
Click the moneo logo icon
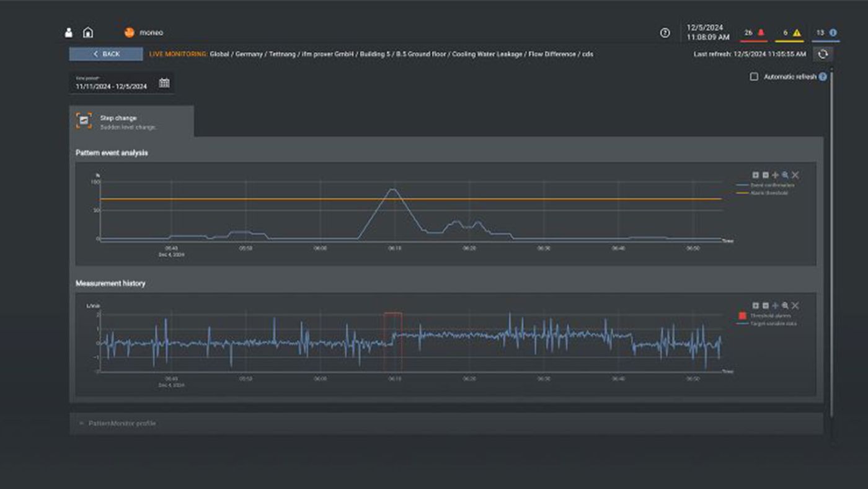[x=128, y=31]
